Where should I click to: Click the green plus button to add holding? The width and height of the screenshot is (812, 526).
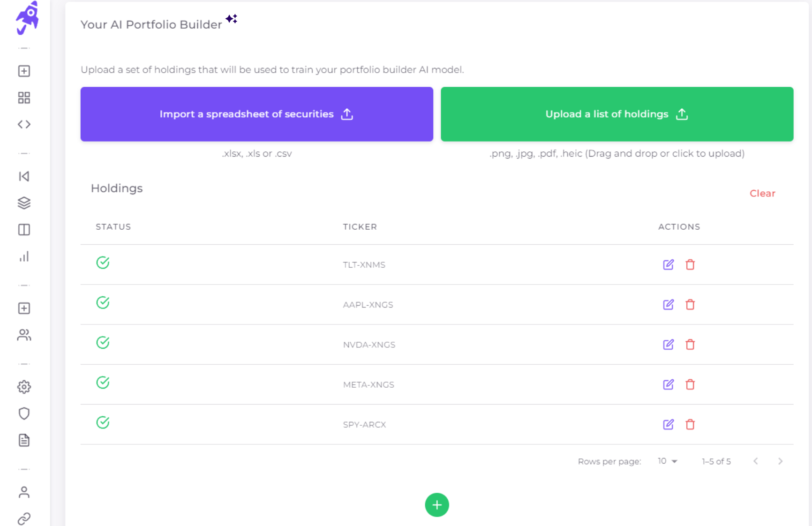point(437,505)
